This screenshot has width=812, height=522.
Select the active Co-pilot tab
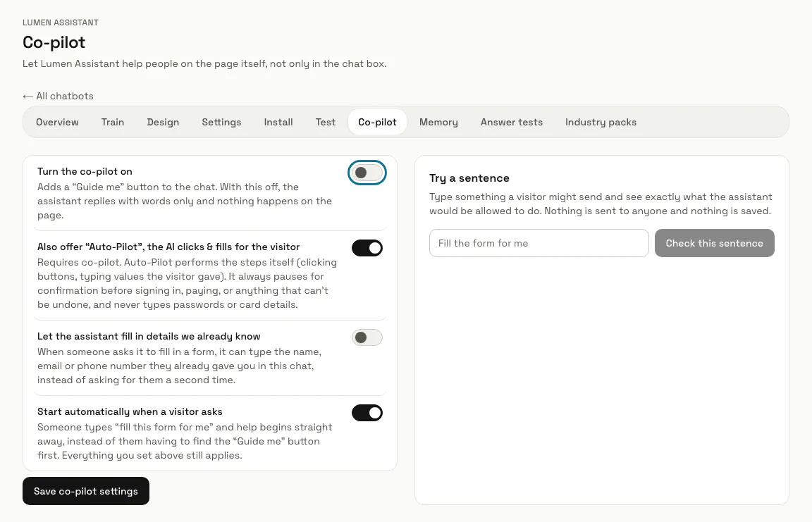click(378, 122)
